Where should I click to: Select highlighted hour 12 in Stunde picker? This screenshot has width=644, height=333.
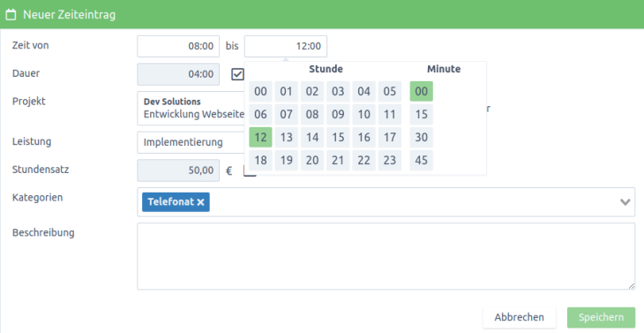(x=260, y=137)
